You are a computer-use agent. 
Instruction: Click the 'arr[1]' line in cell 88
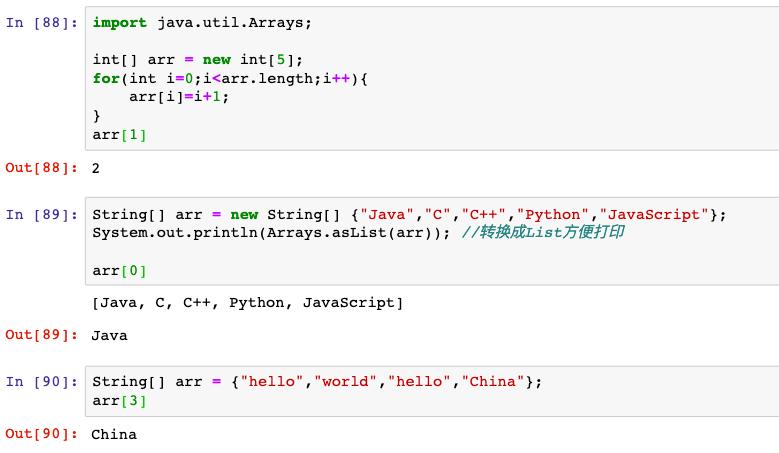[x=119, y=135]
